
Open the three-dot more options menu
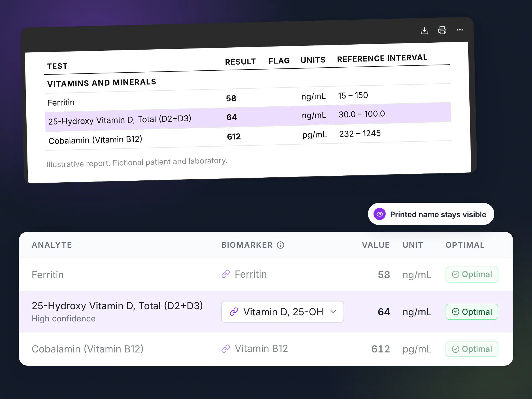(x=460, y=30)
